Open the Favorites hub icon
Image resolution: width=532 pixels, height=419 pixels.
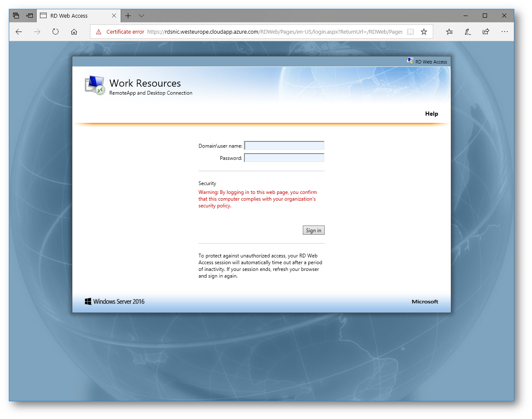click(x=449, y=32)
